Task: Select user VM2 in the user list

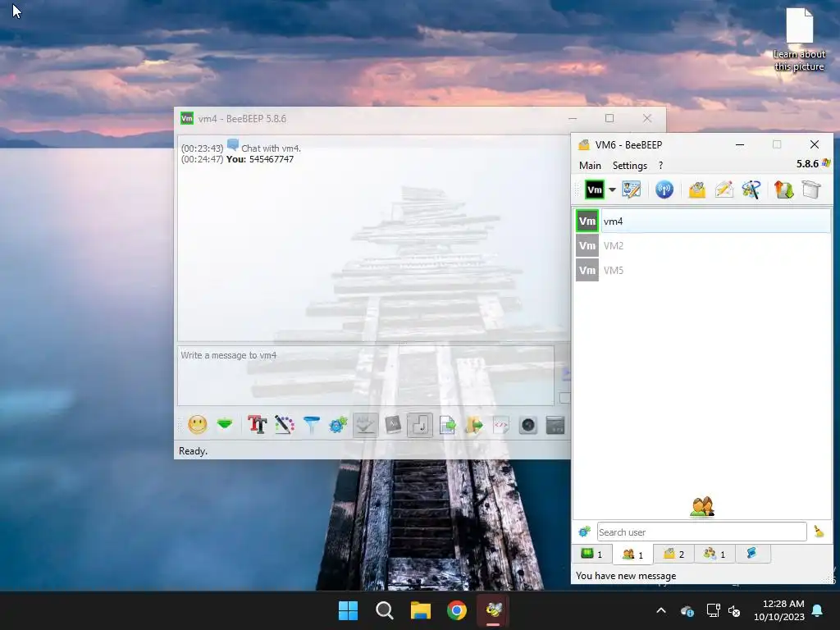Action: coord(703,246)
